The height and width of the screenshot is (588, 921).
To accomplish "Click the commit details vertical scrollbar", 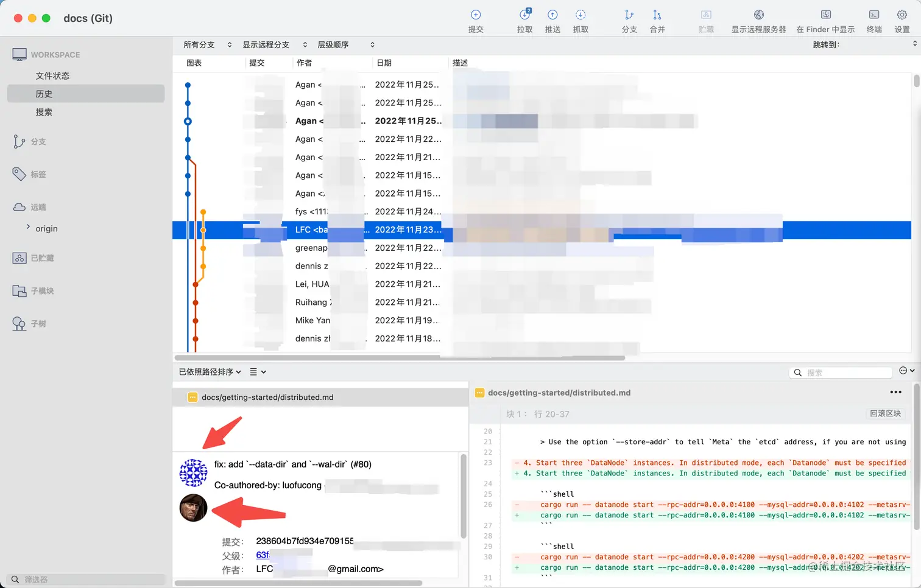I will 463,496.
